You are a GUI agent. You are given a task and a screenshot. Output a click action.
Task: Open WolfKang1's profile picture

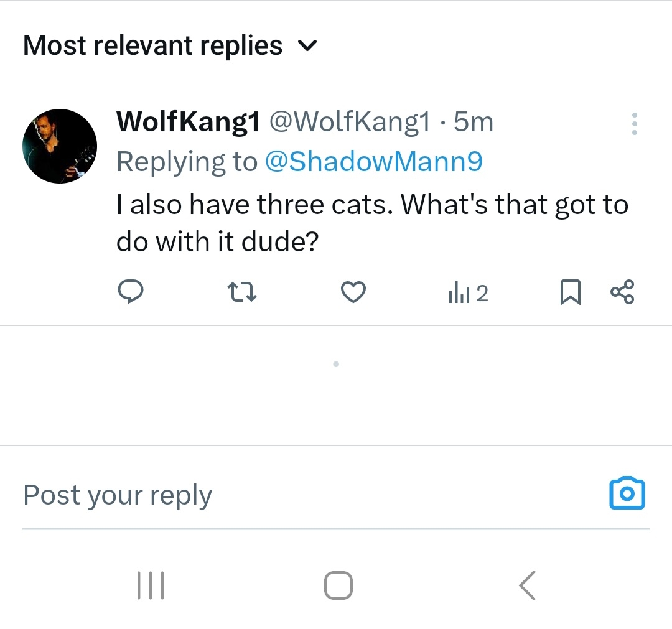(x=60, y=146)
